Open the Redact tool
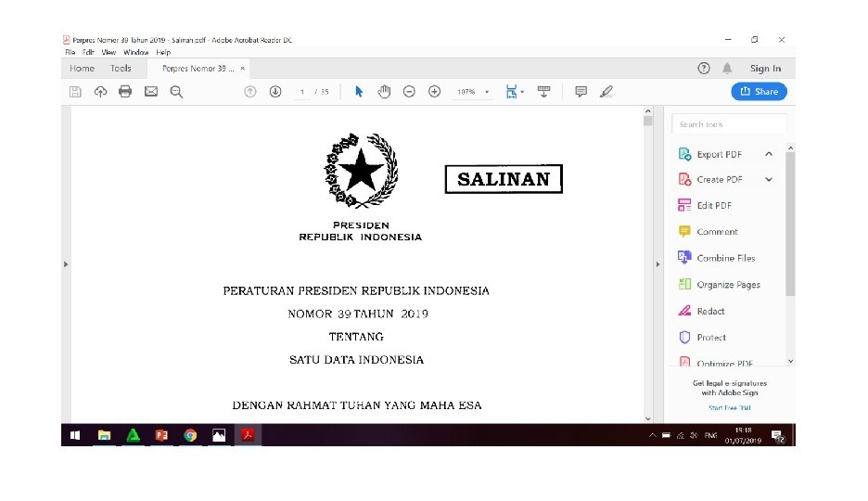868x501 pixels. [x=701, y=311]
